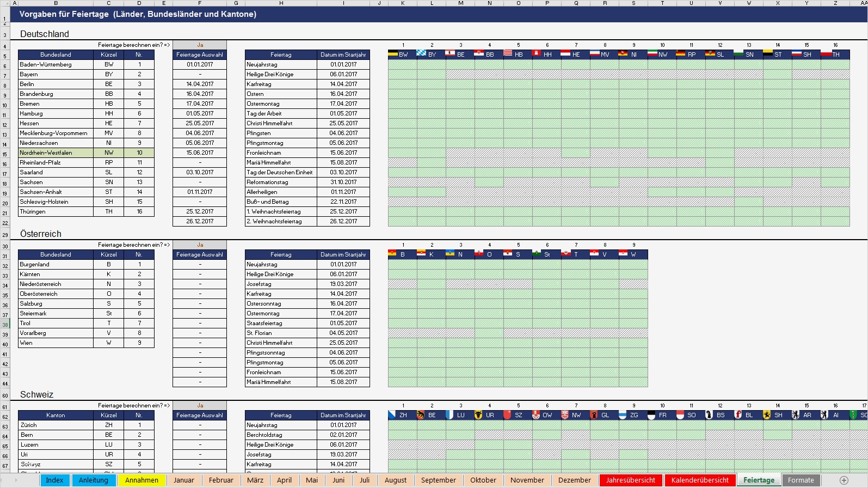Click the Reformationstag holiday cell
The width and height of the screenshot is (868, 488).
pos(281,182)
